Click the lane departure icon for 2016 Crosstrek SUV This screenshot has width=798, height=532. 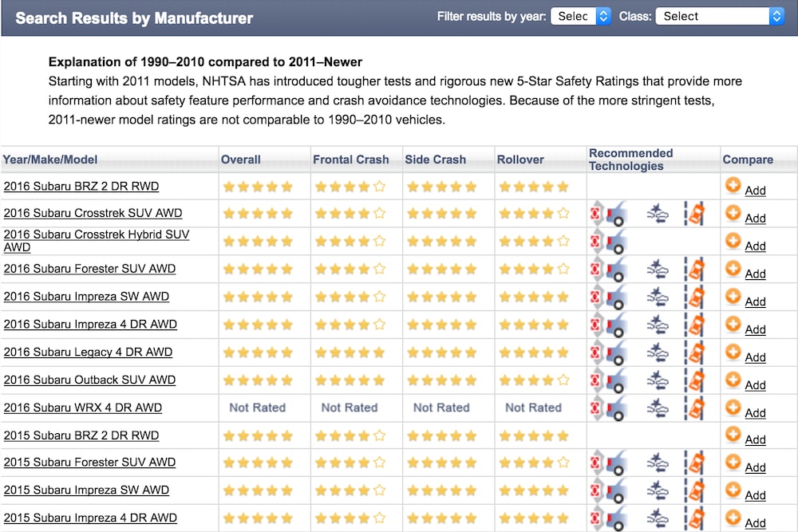[694, 214]
